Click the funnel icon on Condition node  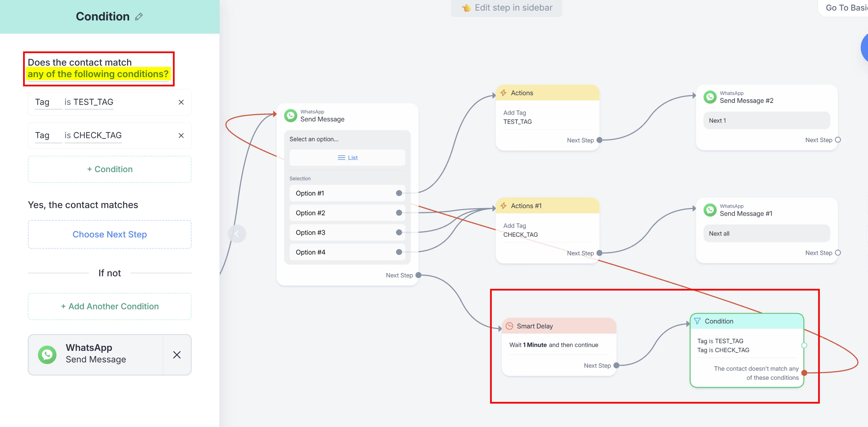(697, 321)
